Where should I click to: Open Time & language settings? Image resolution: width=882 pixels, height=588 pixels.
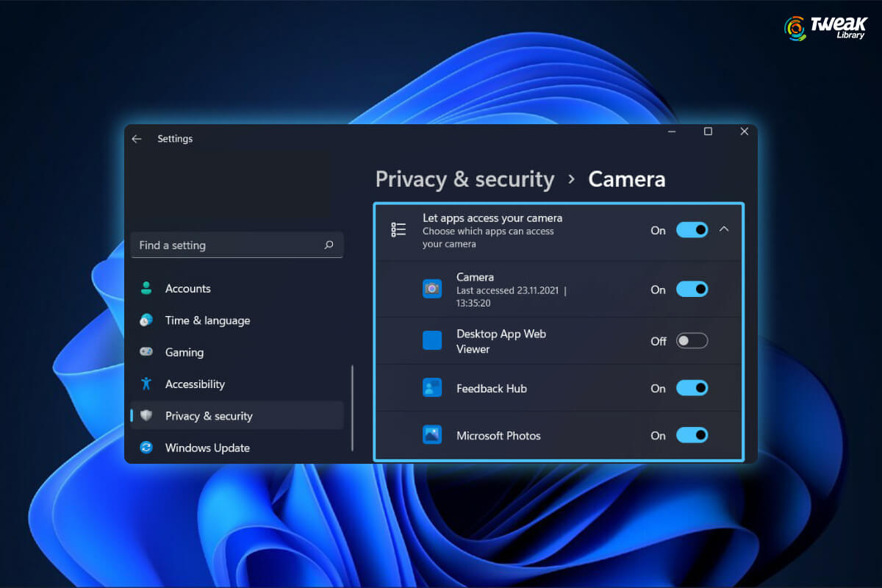207,320
